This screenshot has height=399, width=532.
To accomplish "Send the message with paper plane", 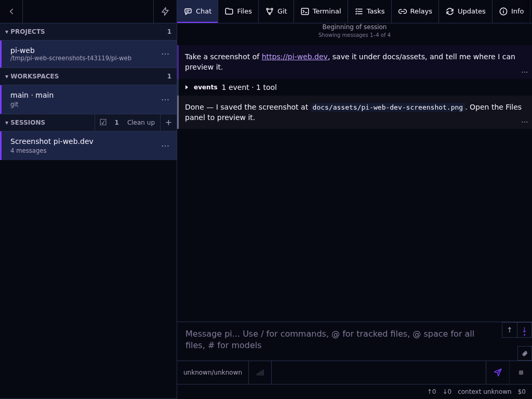I will (498, 373).
